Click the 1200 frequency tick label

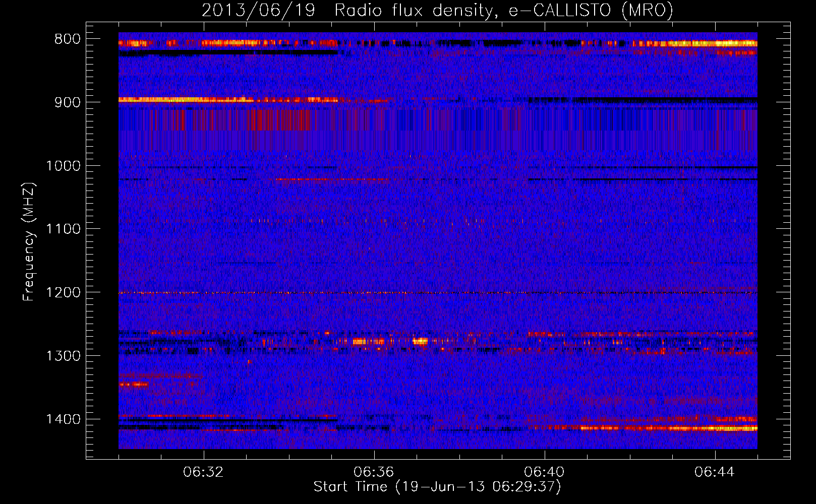63,293
